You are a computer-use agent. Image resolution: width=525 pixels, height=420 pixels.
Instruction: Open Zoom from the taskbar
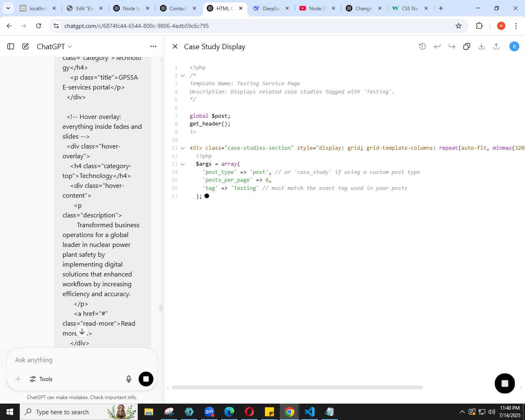tap(209, 412)
